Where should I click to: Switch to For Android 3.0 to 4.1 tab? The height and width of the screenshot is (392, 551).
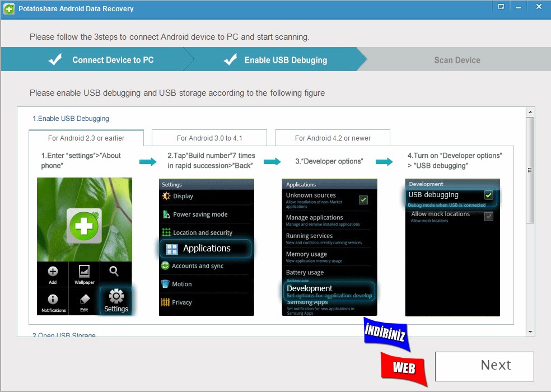point(209,138)
